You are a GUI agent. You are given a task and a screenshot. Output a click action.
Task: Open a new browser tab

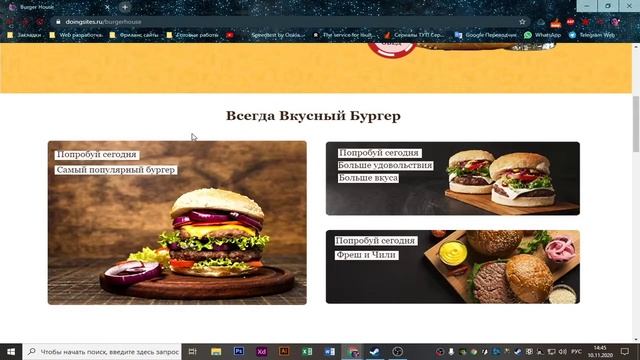125,7
